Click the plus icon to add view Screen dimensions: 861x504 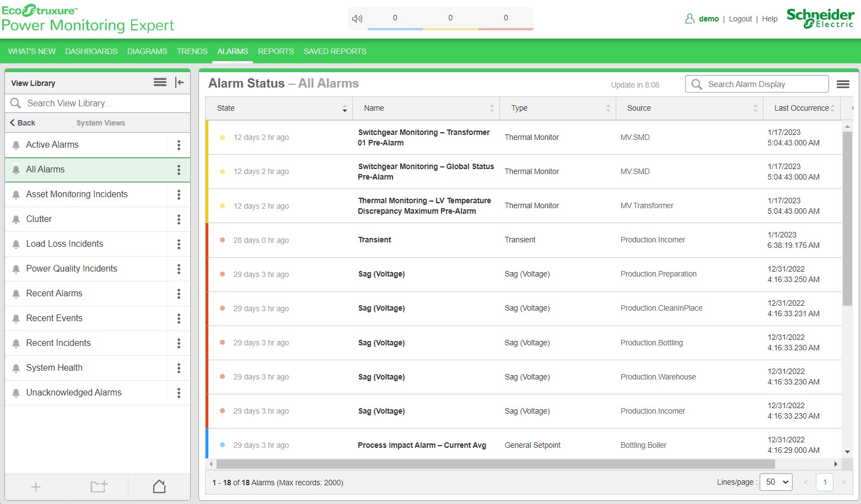point(36,486)
